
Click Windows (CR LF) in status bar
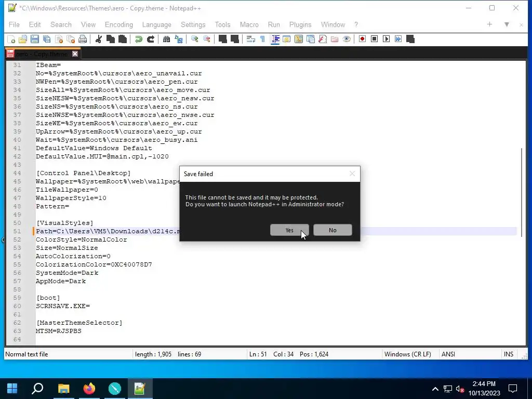click(408, 354)
